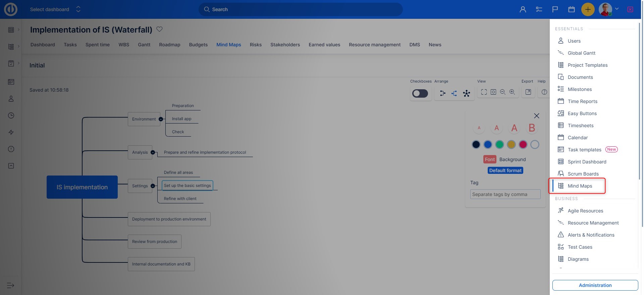Switch formatting target to Background
This screenshot has width=644, height=295.
pos(512,159)
